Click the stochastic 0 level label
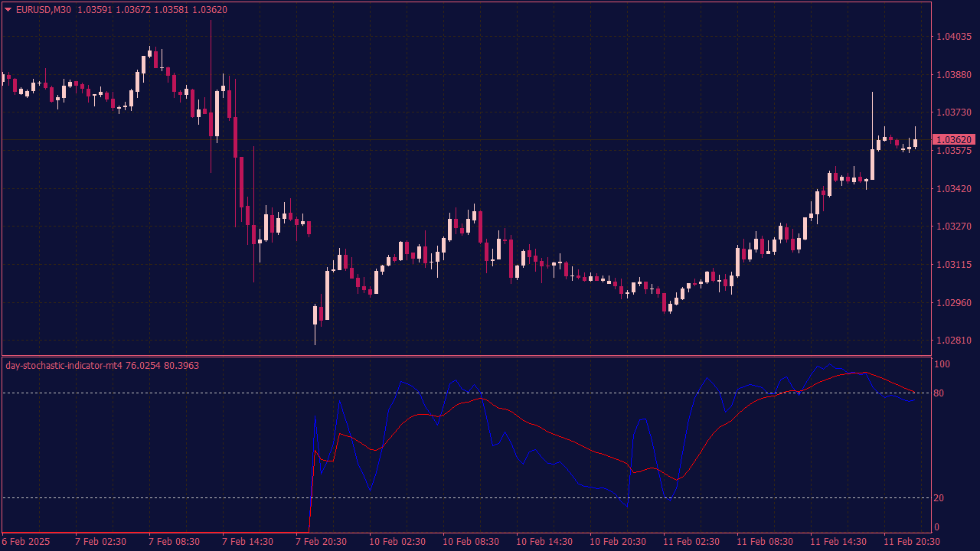 tap(936, 527)
